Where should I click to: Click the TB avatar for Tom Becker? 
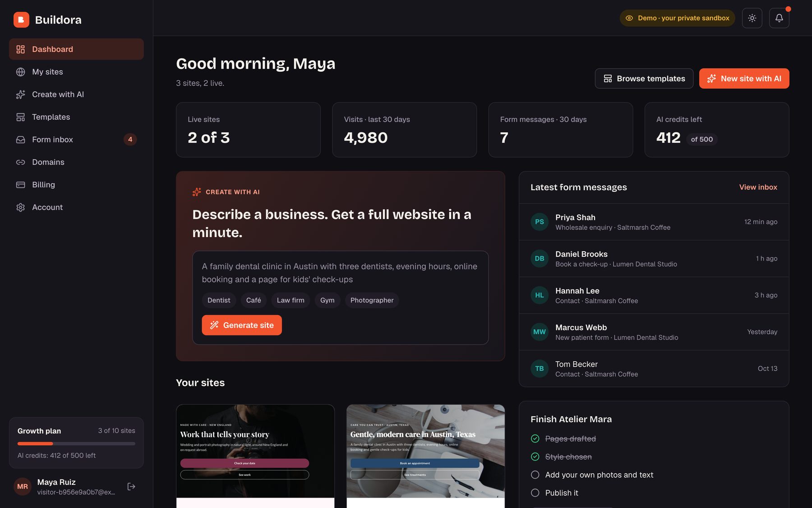pyautogui.click(x=540, y=368)
